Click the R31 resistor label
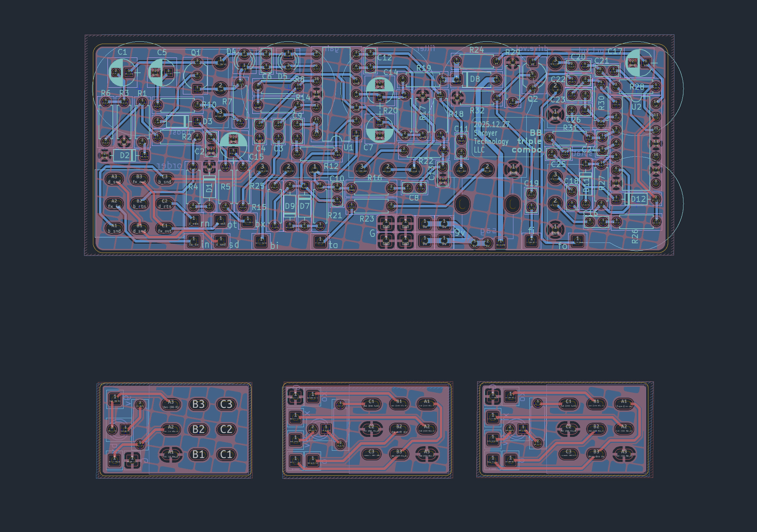 pyautogui.click(x=570, y=128)
